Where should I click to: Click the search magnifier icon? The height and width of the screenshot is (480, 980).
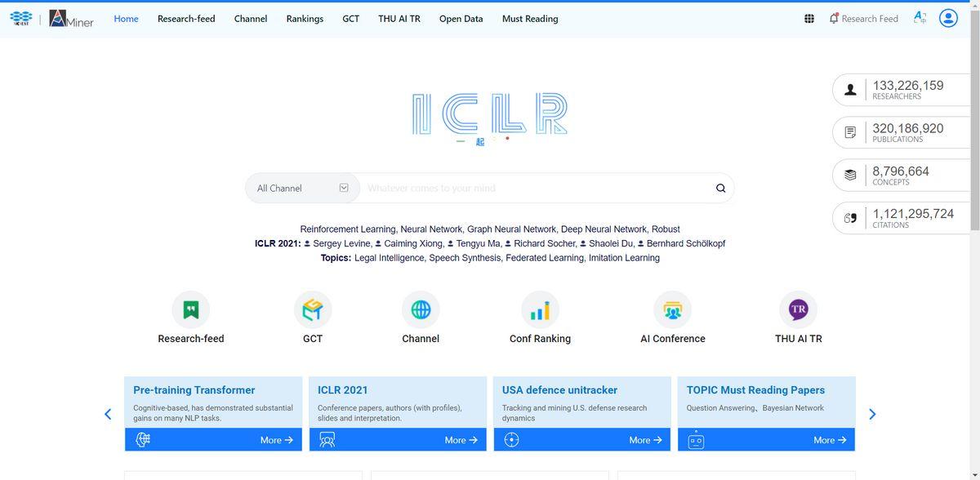720,188
